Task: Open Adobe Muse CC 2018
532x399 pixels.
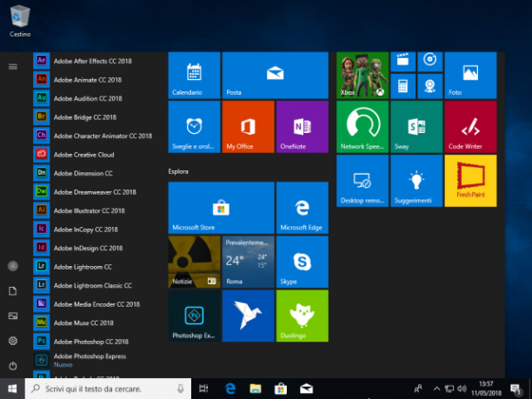Action: pyautogui.click(x=93, y=323)
